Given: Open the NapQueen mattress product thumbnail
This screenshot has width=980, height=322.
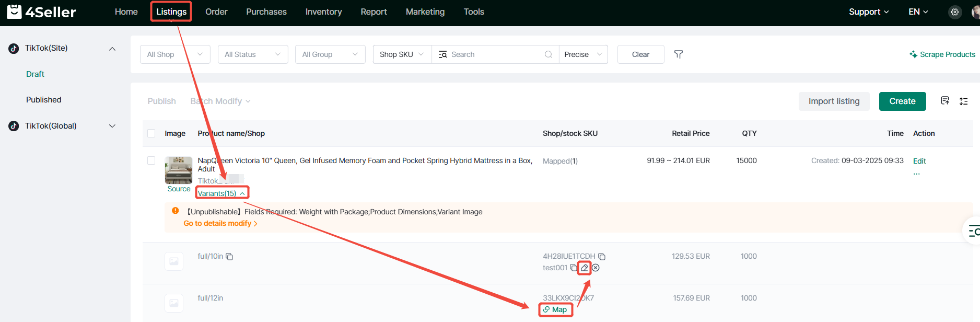Looking at the screenshot, I should point(179,170).
